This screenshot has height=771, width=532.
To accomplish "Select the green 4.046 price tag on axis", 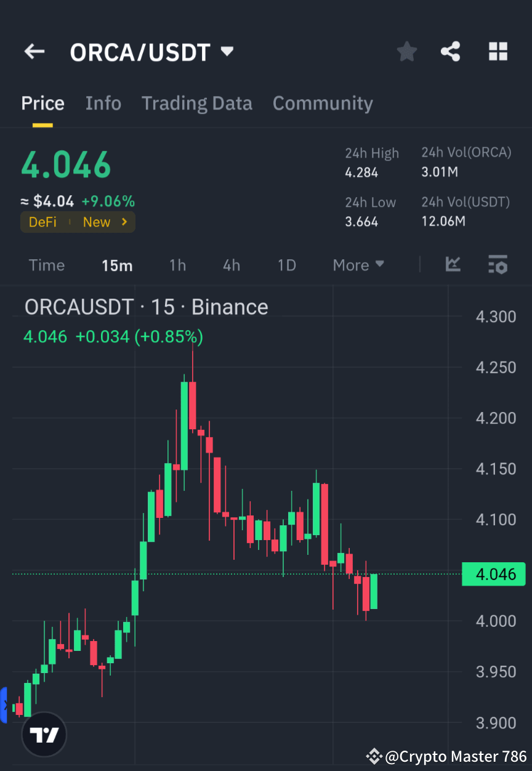I will [x=493, y=574].
